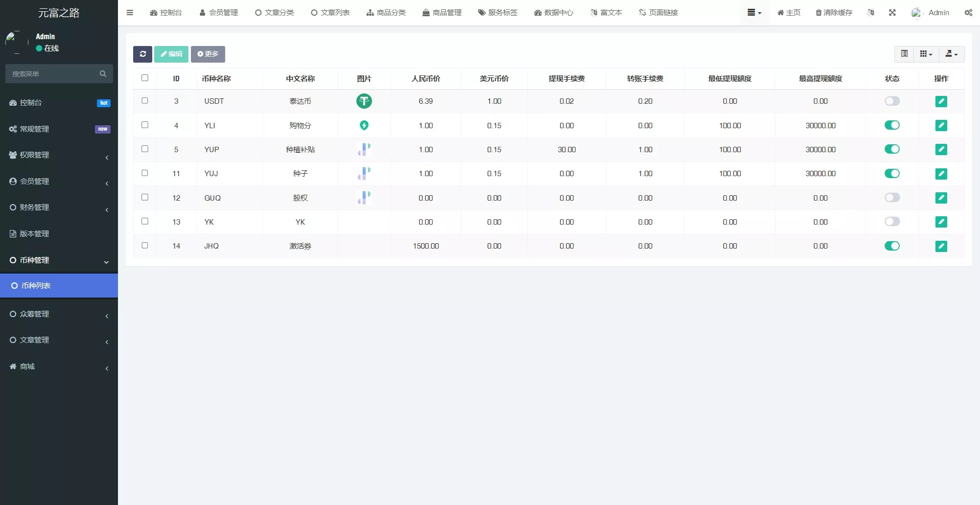The image size is (980, 505).
Task: Click the USDT coin image thumbnail
Action: point(364,101)
